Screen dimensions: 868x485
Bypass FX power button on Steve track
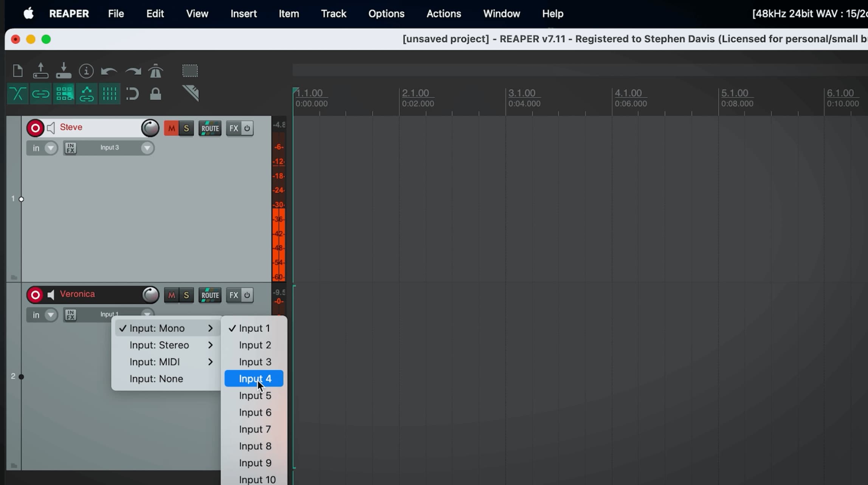coord(247,128)
